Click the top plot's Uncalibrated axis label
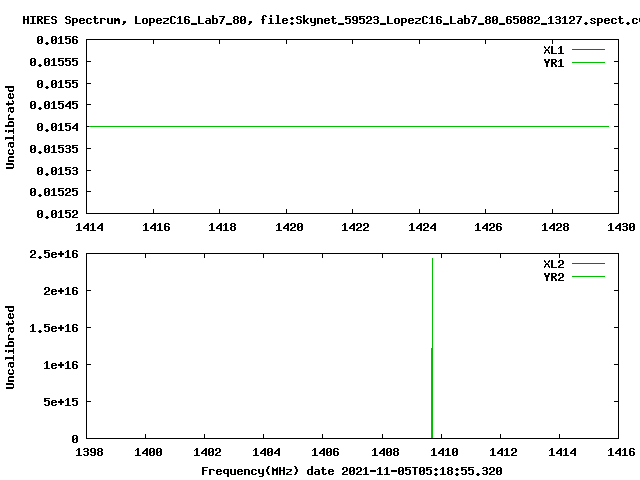 pyautogui.click(x=10, y=127)
